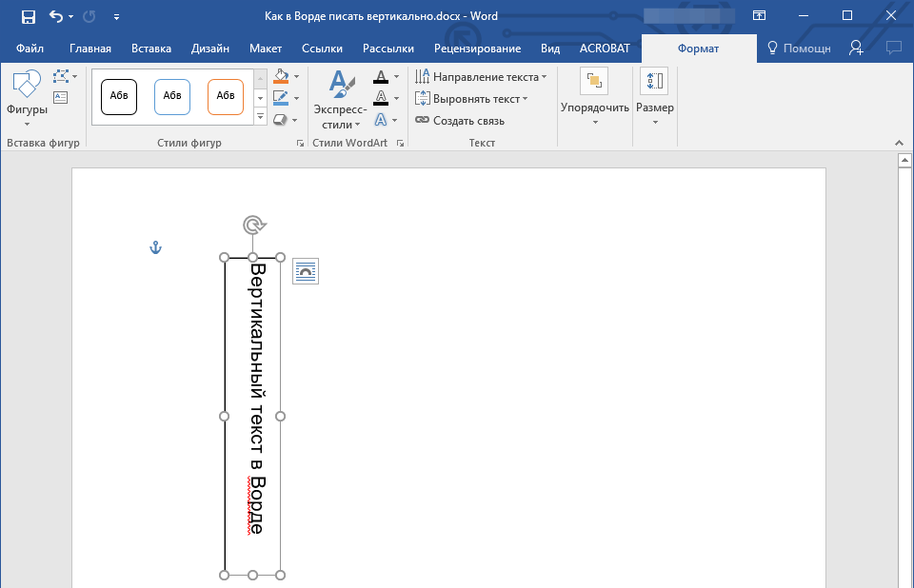914x588 pixels.
Task: Switch to the Вид tab
Action: [550, 49]
